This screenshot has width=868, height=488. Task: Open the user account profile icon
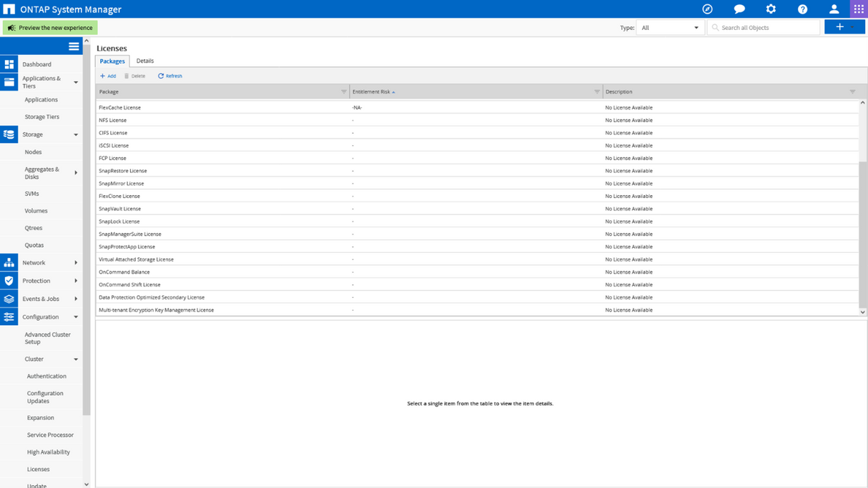pyautogui.click(x=834, y=9)
